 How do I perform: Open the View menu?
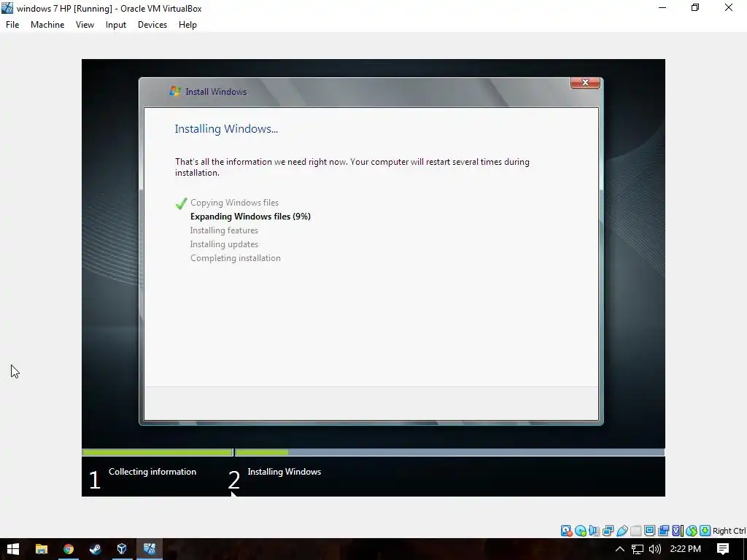[85, 25]
